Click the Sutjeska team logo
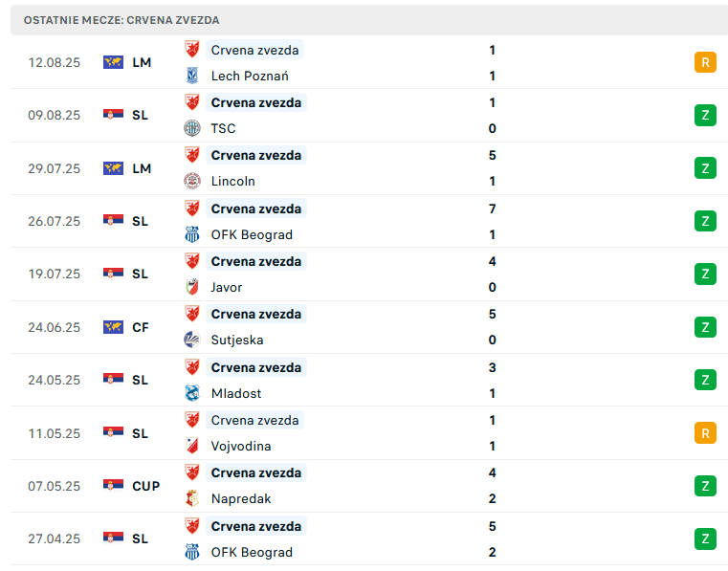Image resolution: width=728 pixels, height=571 pixels. [x=191, y=340]
